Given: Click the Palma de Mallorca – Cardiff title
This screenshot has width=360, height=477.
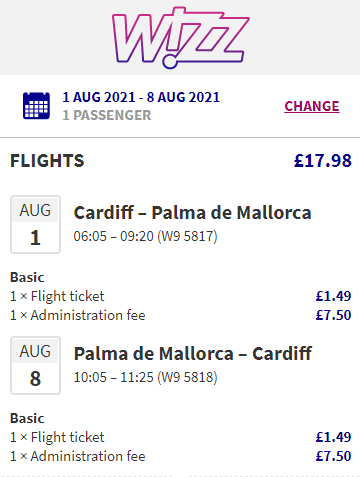Looking at the screenshot, I should [193, 354].
